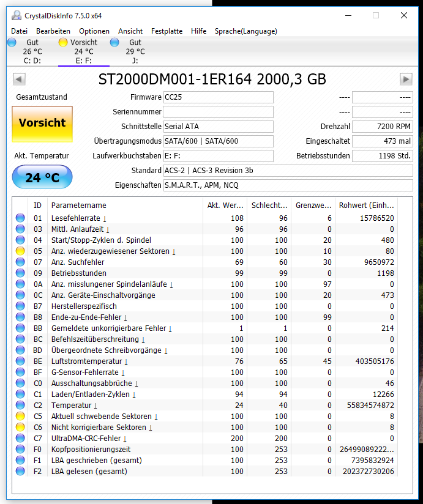Click the Eingeschaltet field 473 mal
The height and width of the screenshot is (504, 423).
(383, 141)
